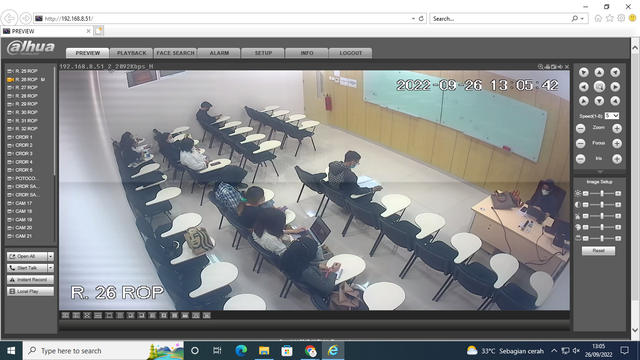This screenshot has width=640, height=360.
Task: Move PTZ camera diagonally toward lower-left
Action: (584, 101)
